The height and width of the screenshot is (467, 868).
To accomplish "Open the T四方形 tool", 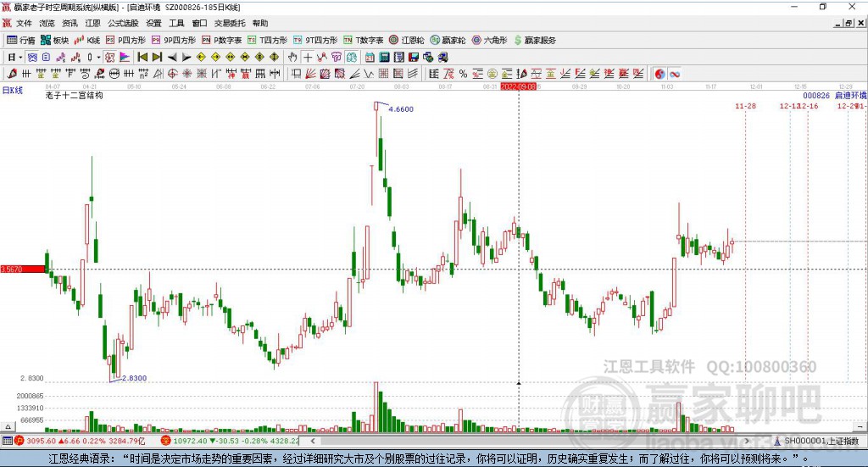I will 268,40.
